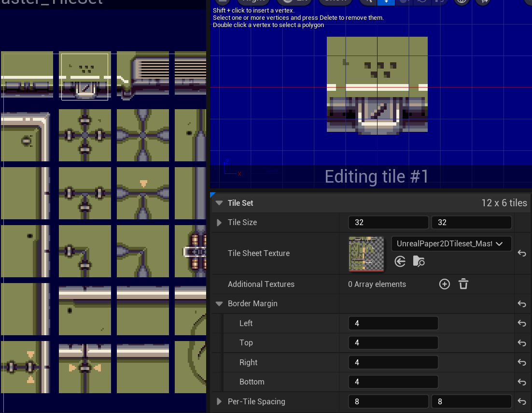Add an element to Additional Textures

[x=444, y=284]
